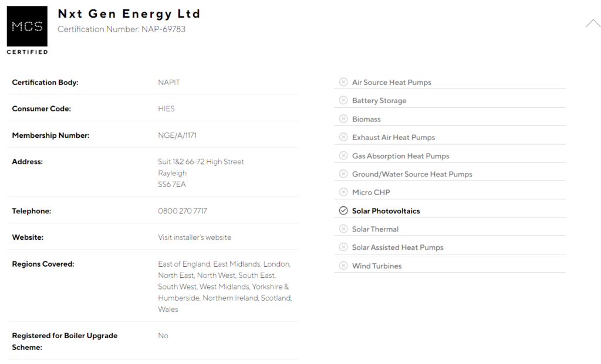The image size is (601, 364).
Task: Click the Nxt Gen Energy Ltd heading
Action: pos(129,14)
